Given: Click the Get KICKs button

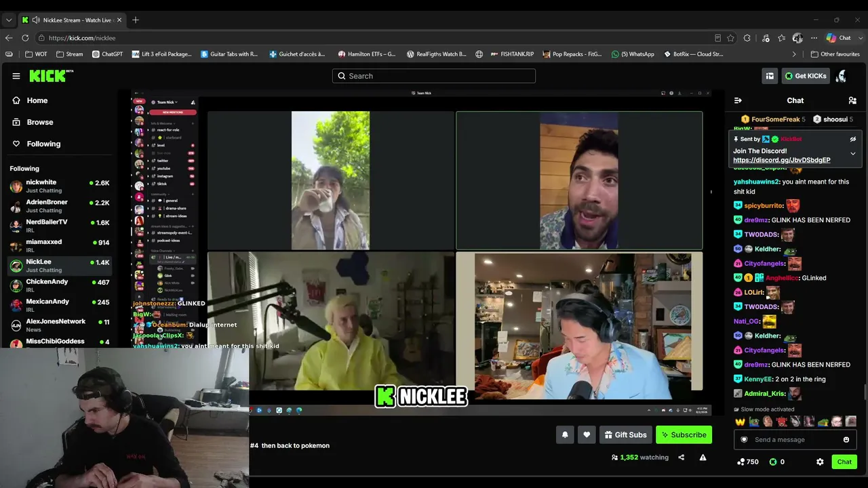Looking at the screenshot, I should [x=806, y=76].
